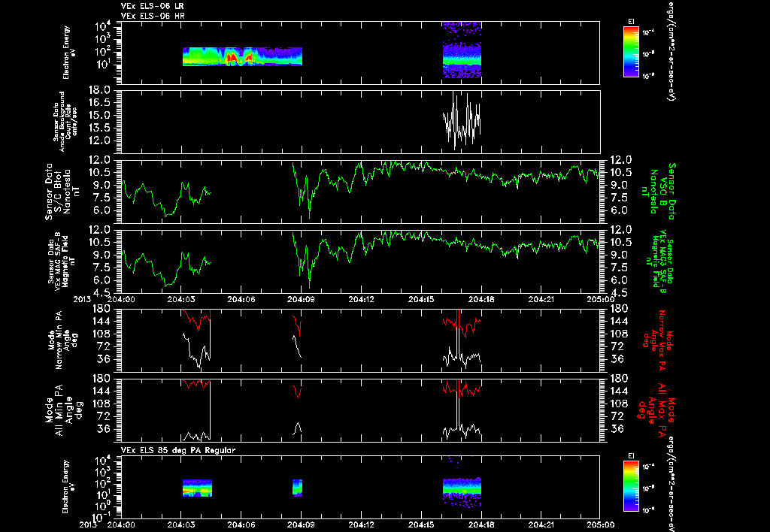Click the 10^-1 tick of the 85 deg PA energy axis
This screenshot has height=532, width=770.
coord(103,517)
